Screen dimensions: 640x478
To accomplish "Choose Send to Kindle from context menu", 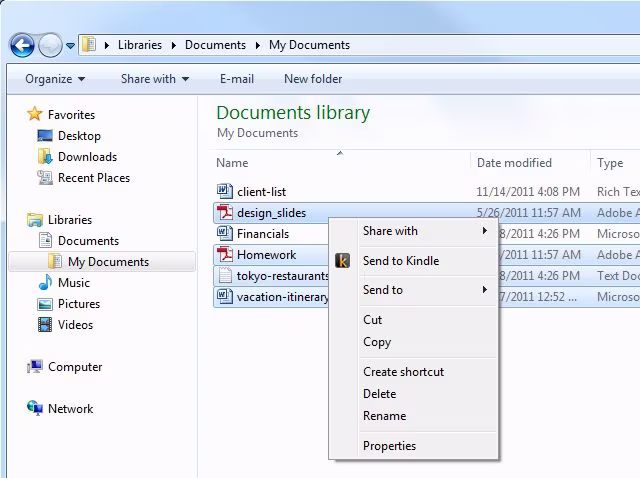I will (414, 260).
